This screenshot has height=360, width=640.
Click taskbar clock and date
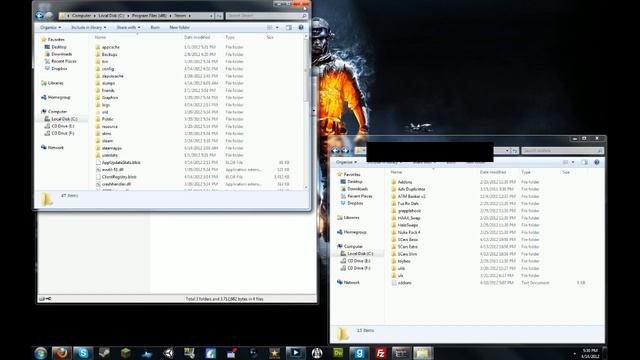tap(590, 353)
